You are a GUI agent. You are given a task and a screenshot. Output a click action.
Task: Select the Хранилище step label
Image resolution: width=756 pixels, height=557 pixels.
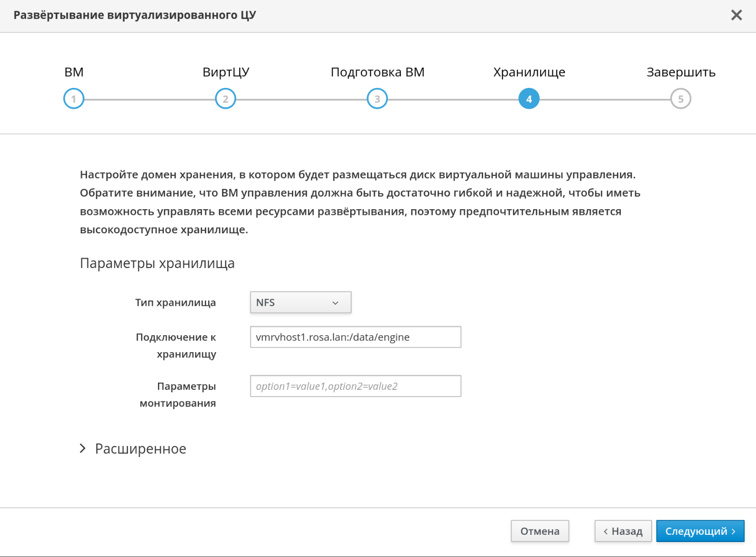pyautogui.click(x=529, y=72)
